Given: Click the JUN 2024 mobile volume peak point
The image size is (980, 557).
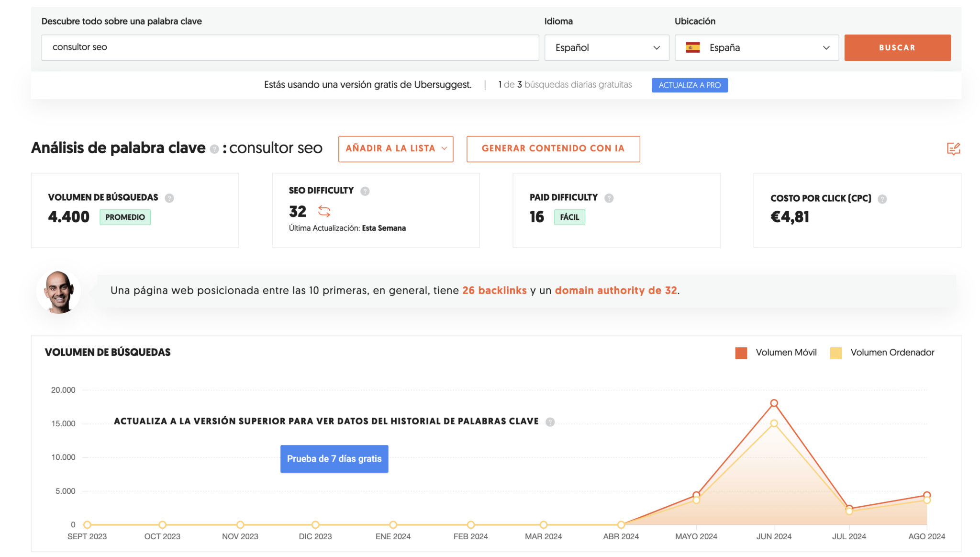Looking at the screenshot, I should coord(774,403).
